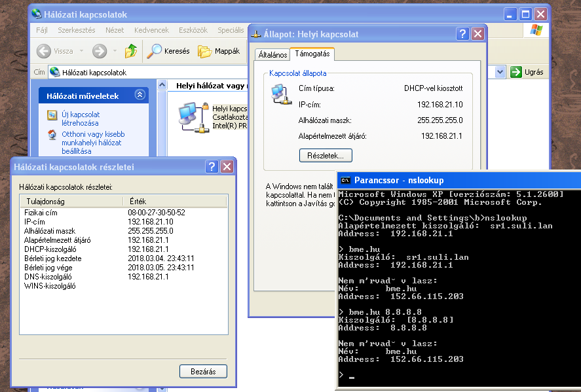Click the Vissza back arrow icon
Screen dimensions: 581x392
coord(44,51)
